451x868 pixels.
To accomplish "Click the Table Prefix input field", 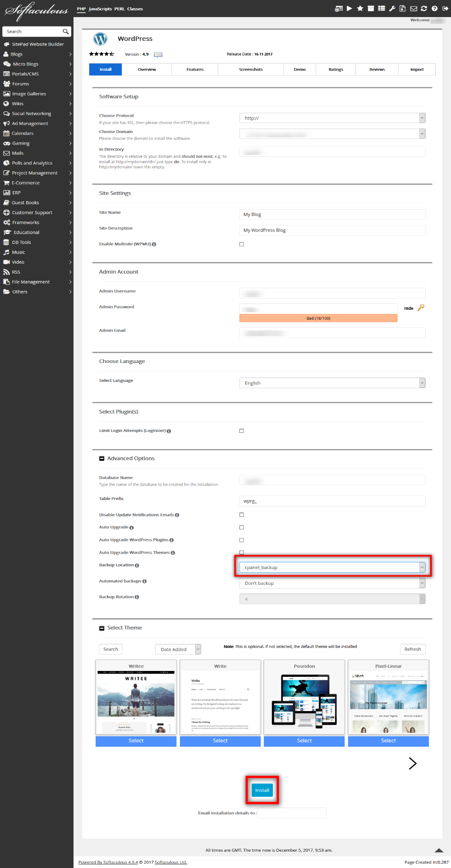I will [332, 501].
